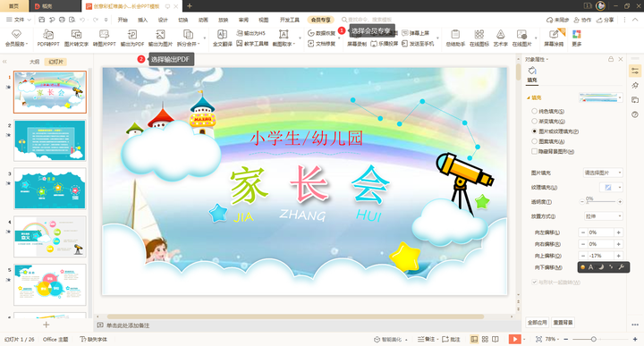Click the 总结助手 tool
The height and width of the screenshot is (346, 644).
455,38
